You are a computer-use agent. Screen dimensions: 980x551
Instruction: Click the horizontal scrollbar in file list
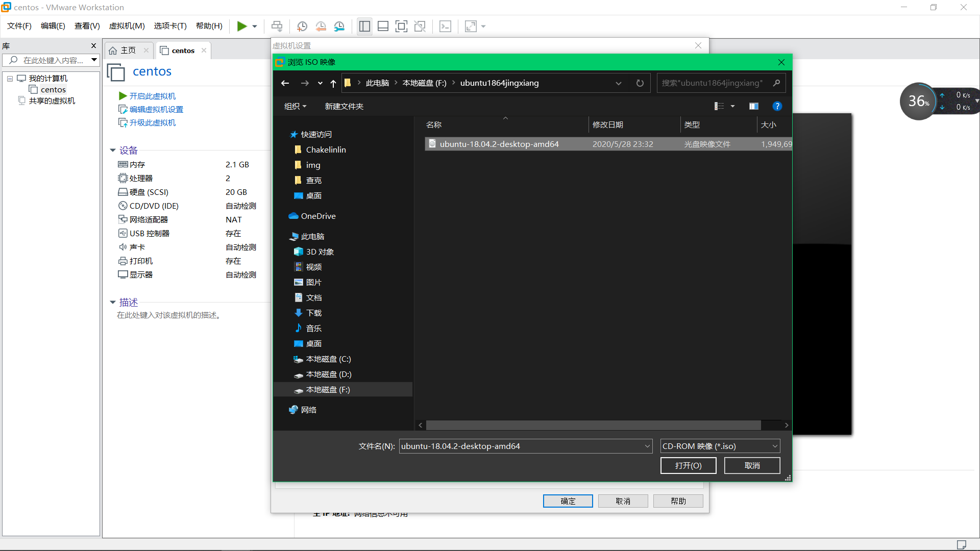click(594, 425)
